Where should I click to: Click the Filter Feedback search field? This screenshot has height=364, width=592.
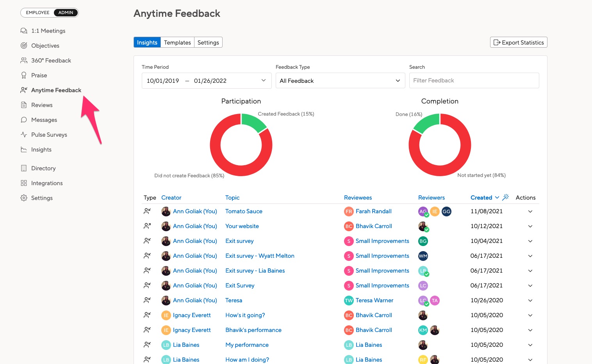coord(474,80)
